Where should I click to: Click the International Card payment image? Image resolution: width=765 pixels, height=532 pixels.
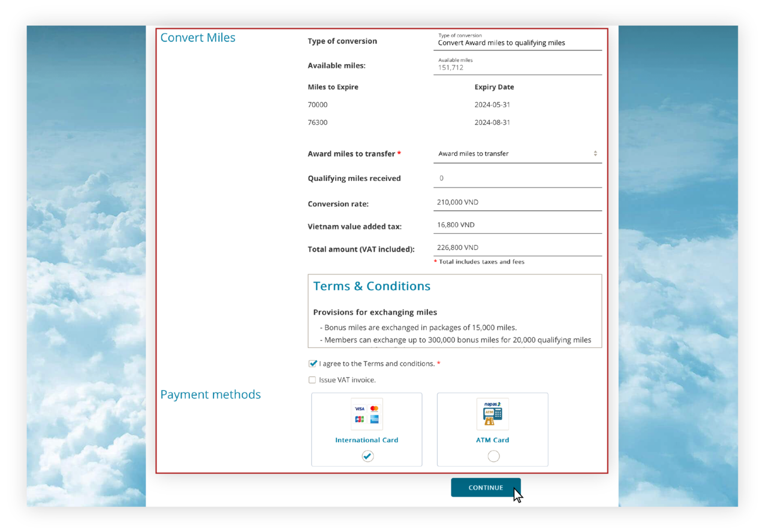click(x=366, y=414)
